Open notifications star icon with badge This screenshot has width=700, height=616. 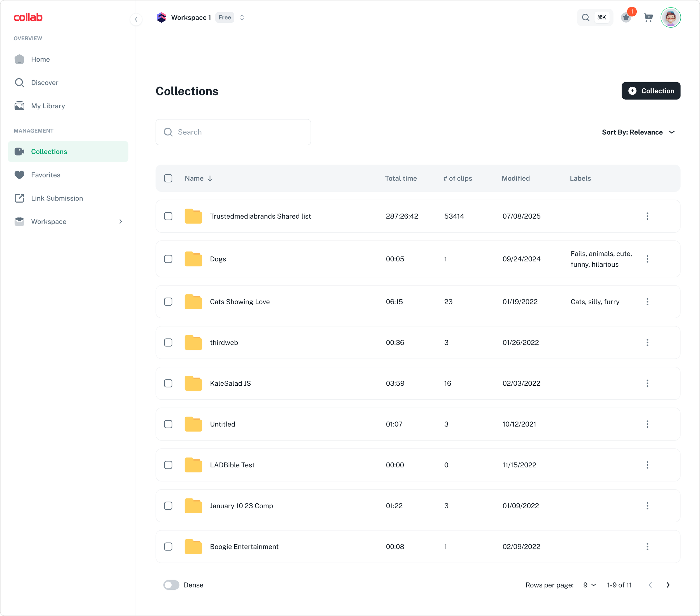click(x=626, y=17)
